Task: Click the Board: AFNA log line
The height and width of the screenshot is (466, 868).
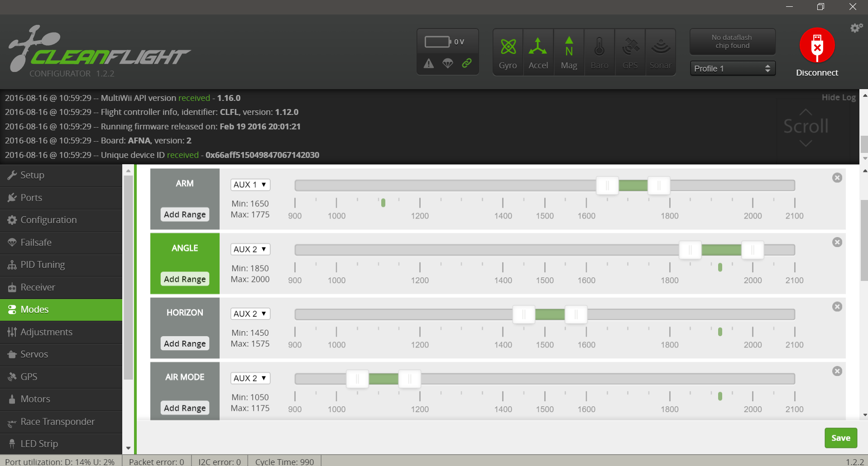Action: tap(98, 140)
